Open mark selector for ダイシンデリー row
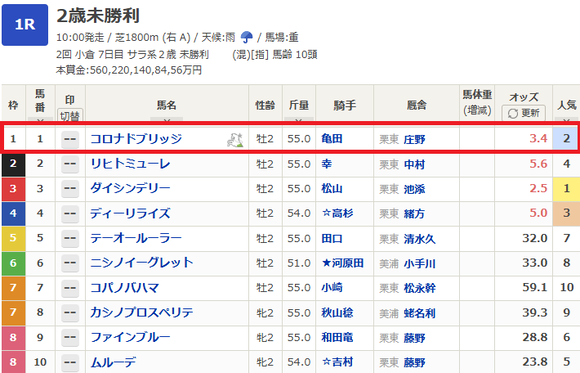The width and height of the screenshot is (580, 373). click(x=70, y=189)
